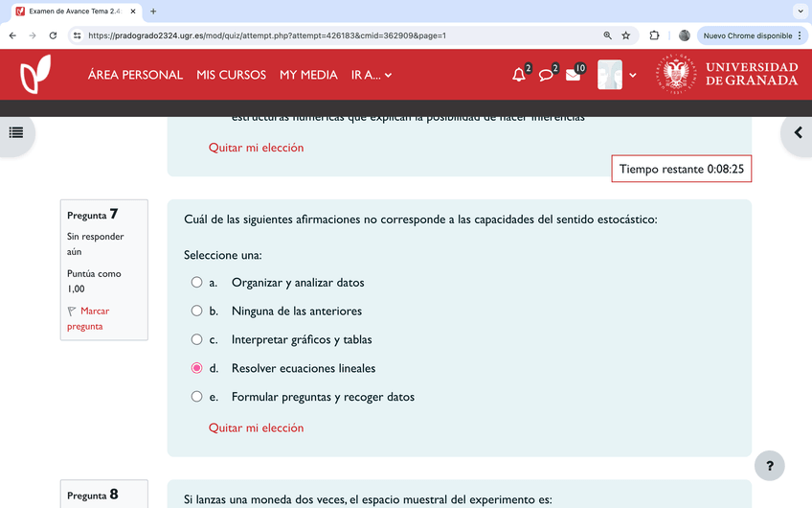
Task: Click the Pregunta 8 heading
Action: pos(93,495)
